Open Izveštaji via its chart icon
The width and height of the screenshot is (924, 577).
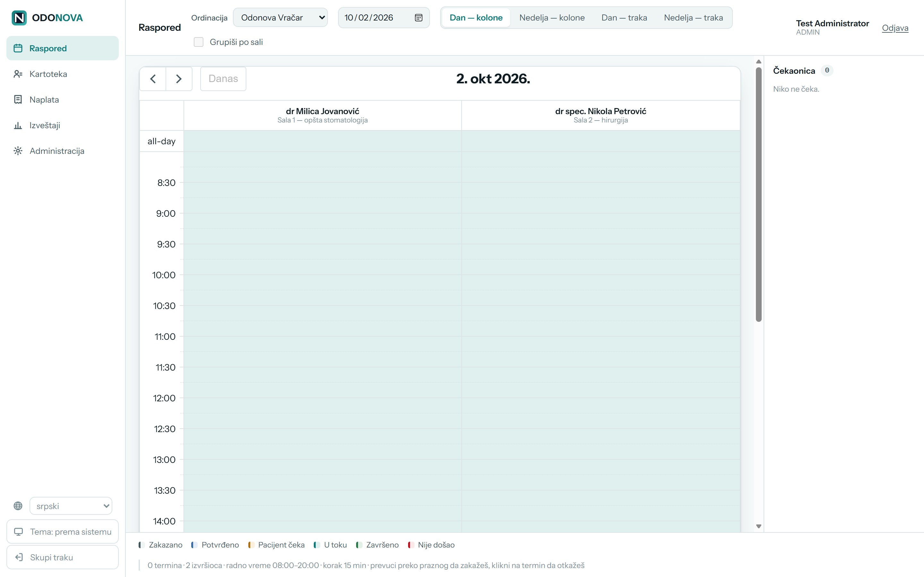[x=18, y=125]
